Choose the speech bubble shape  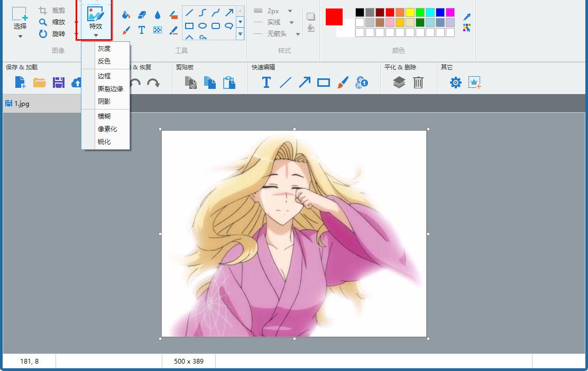click(229, 26)
